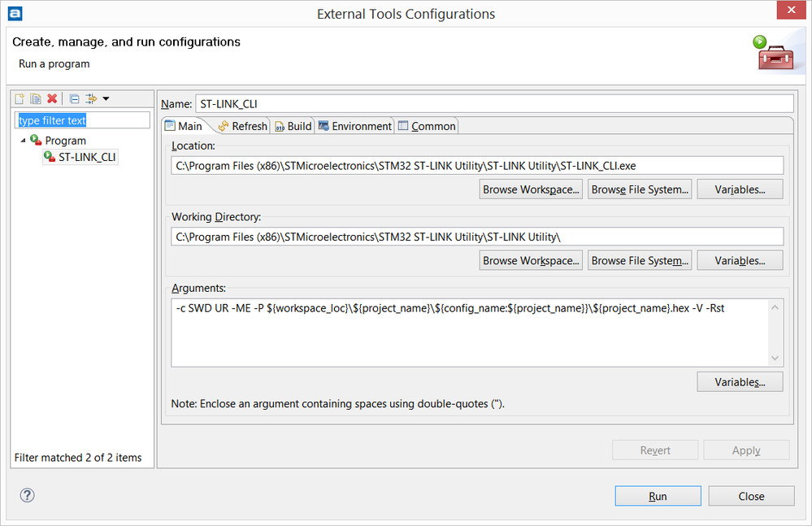The width and height of the screenshot is (812, 526).
Task: Click Arguments scrollbar up arrow
Action: tap(775, 307)
